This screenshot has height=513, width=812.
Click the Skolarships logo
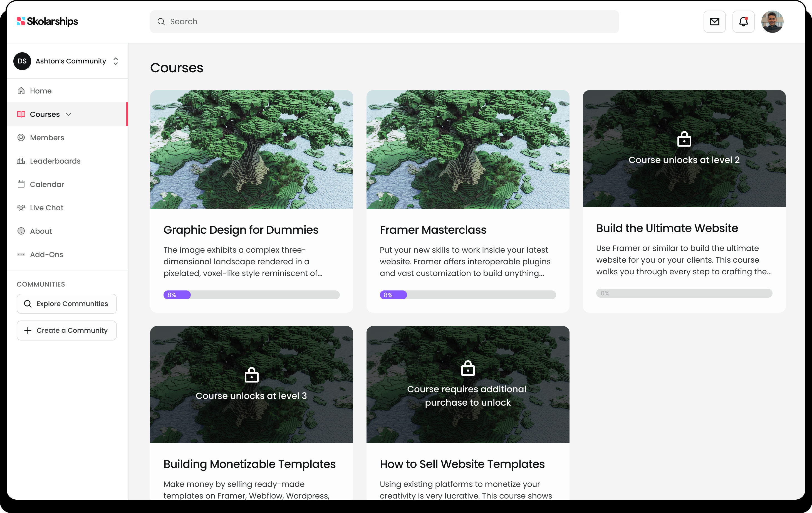pos(47,21)
